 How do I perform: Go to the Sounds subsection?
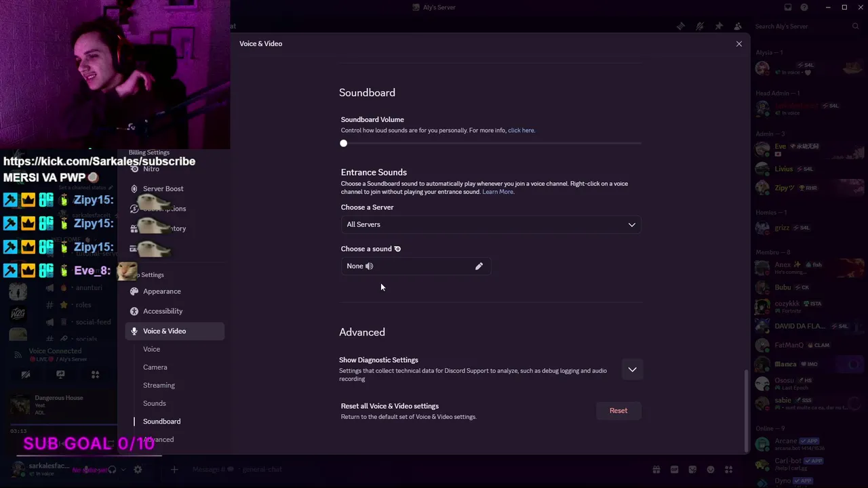[x=154, y=403]
